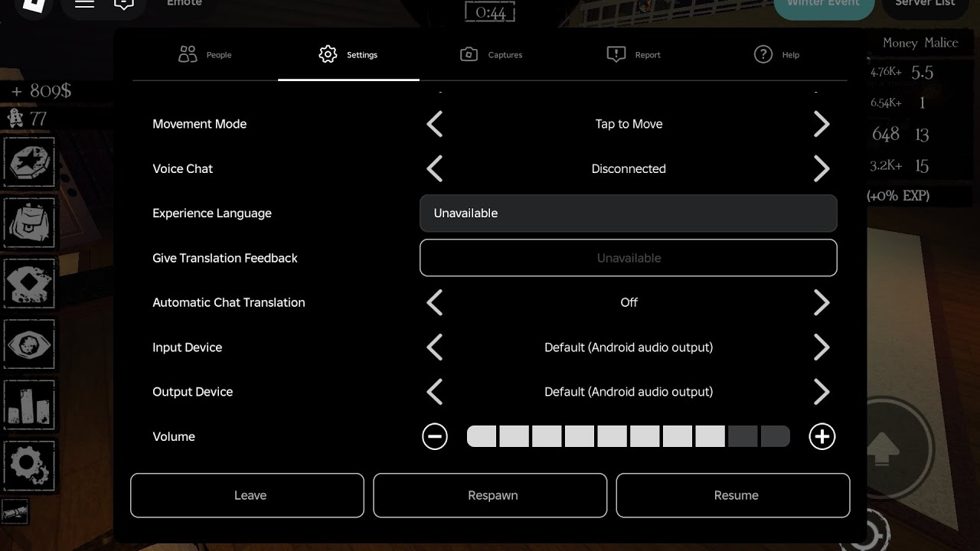The width and height of the screenshot is (980, 551).
Task: Click the diamond emblem sidebar icon
Action: point(30,282)
